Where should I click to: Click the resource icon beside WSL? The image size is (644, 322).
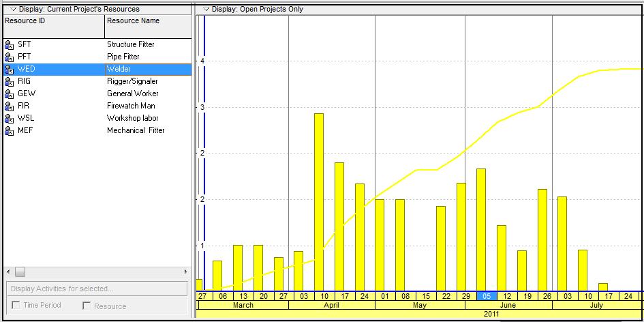[x=9, y=119]
